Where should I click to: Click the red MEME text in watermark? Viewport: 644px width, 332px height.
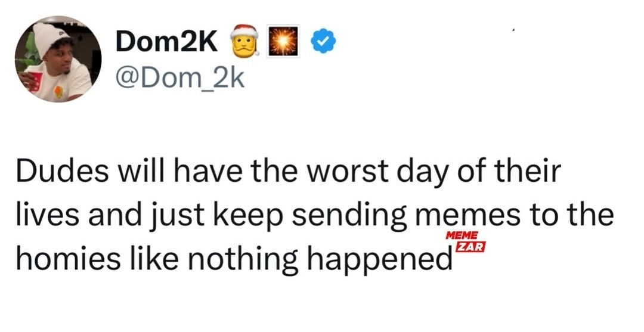point(462,235)
